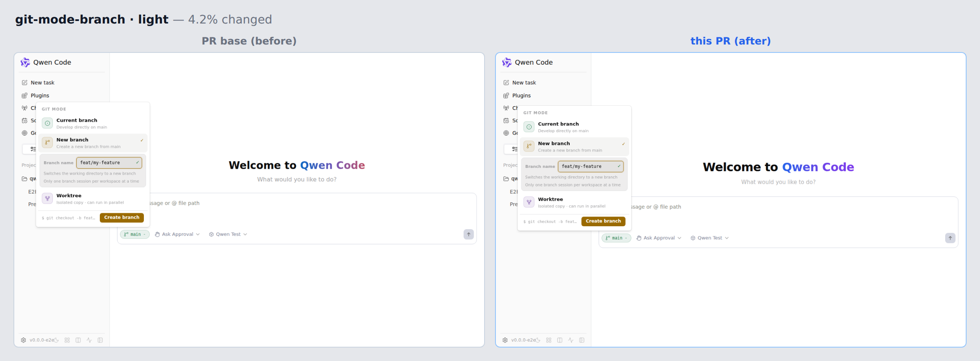
Task: Click the target goal icon in the after sidebar
Action: pos(506,133)
